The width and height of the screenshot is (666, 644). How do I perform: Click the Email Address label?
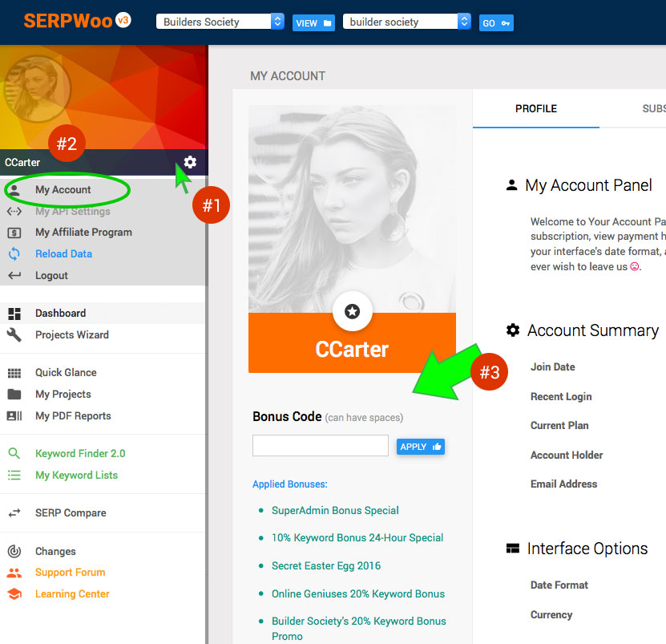coord(563,484)
